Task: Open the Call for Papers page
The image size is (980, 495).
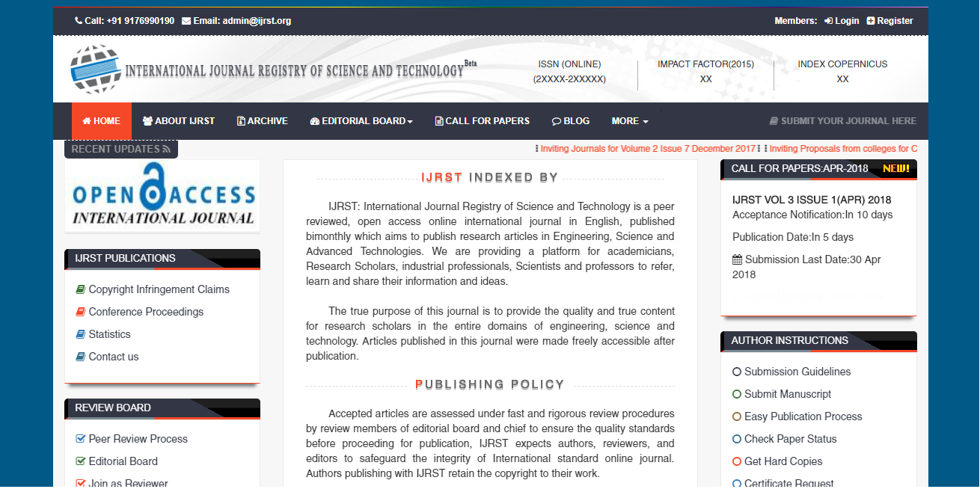Action: coord(483,121)
